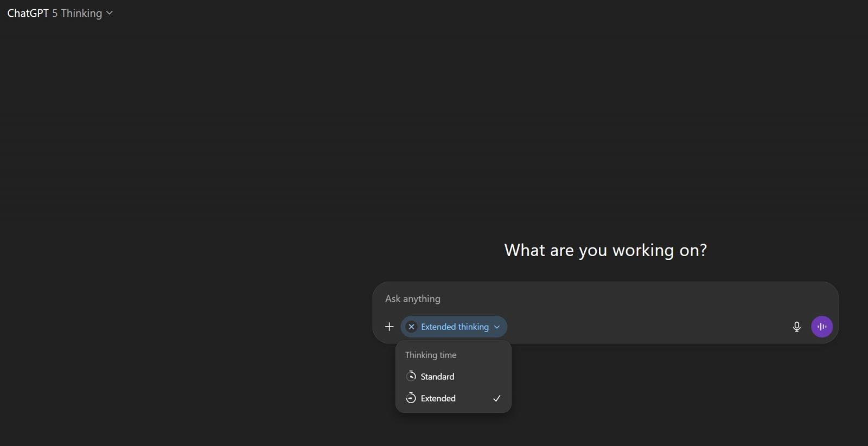Click the Thinking time menu header
Screen dimensions: 868x446
coord(431,355)
